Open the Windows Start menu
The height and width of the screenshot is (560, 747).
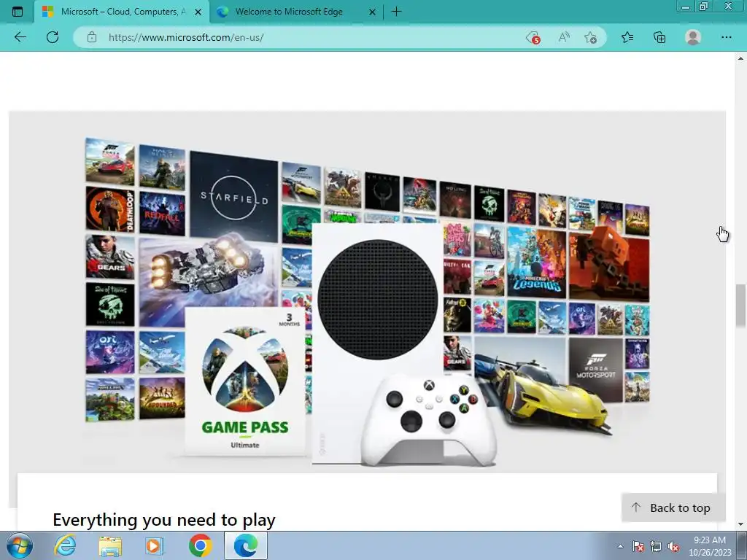20,545
